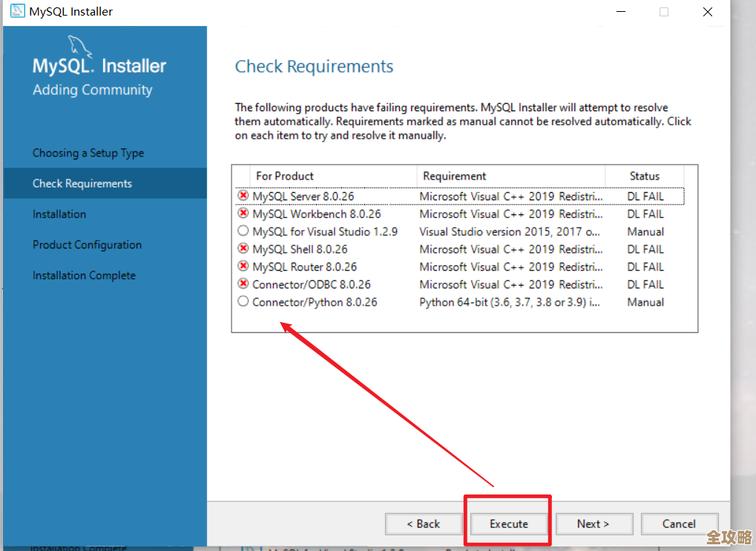
Task: Click the red failure icon beside MySQL Router 8.0.26
Action: click(243, 266)
